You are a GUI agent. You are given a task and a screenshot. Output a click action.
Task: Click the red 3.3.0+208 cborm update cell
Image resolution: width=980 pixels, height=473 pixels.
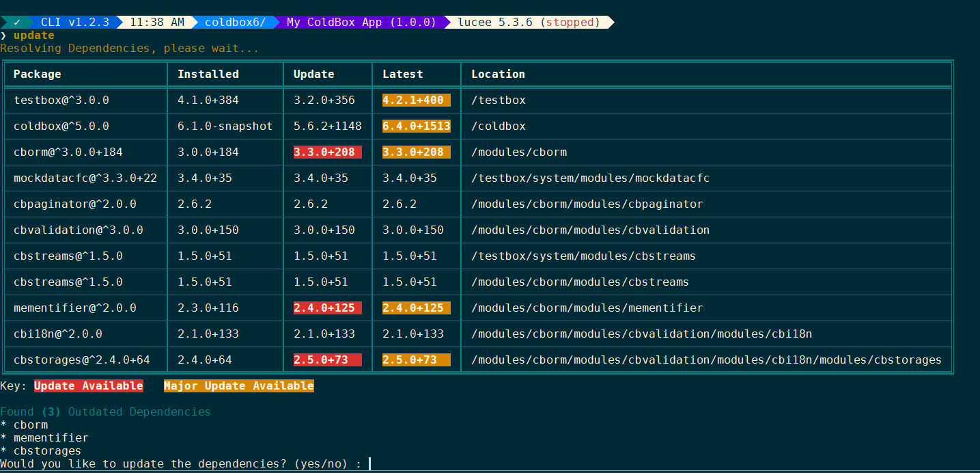pos(327,152)
